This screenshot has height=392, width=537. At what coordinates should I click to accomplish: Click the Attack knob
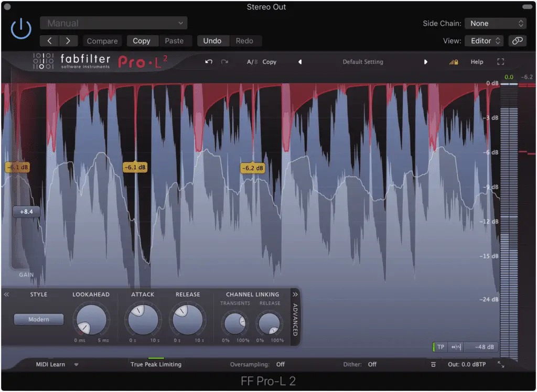143,320
